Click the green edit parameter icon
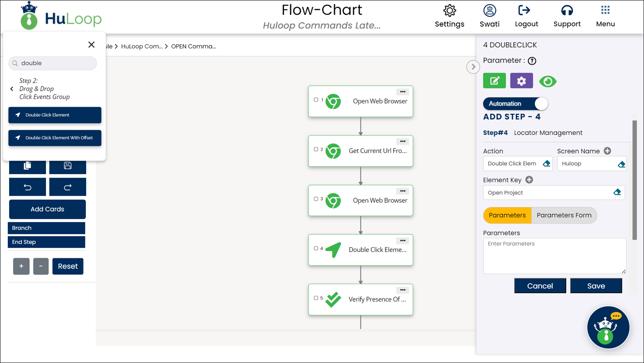Image resolution: width=644 pixels, height=363 pixels. click(x=494, y=81)
